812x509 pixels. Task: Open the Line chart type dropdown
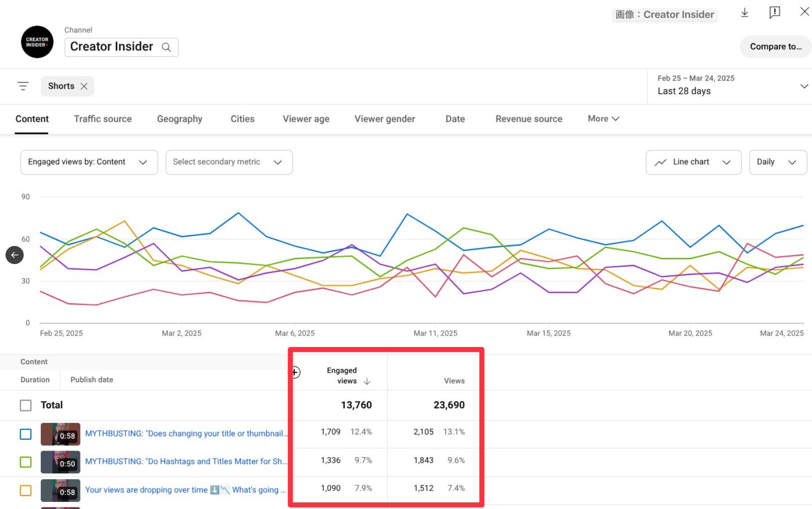click(x=693, y=162)
